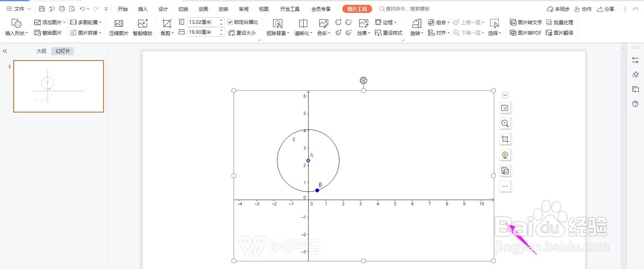
Task: Expand the 添加图片 add picture dropdown arrow
Action: pyautogui.click(x=64, y=22)
